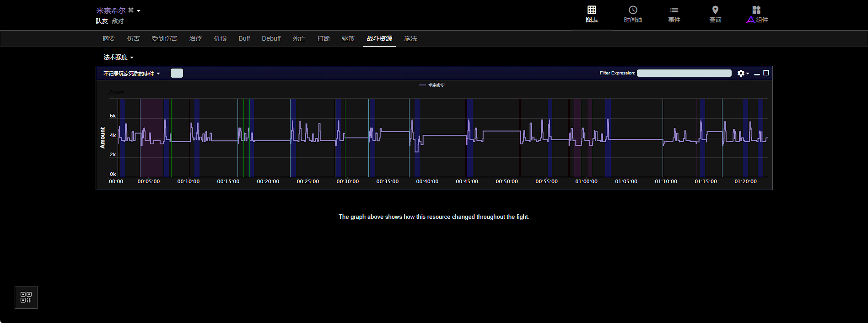This screenshot has width=868, height=323.
Task: Select the 敌对 enemies filter
Action: (118, 21)
